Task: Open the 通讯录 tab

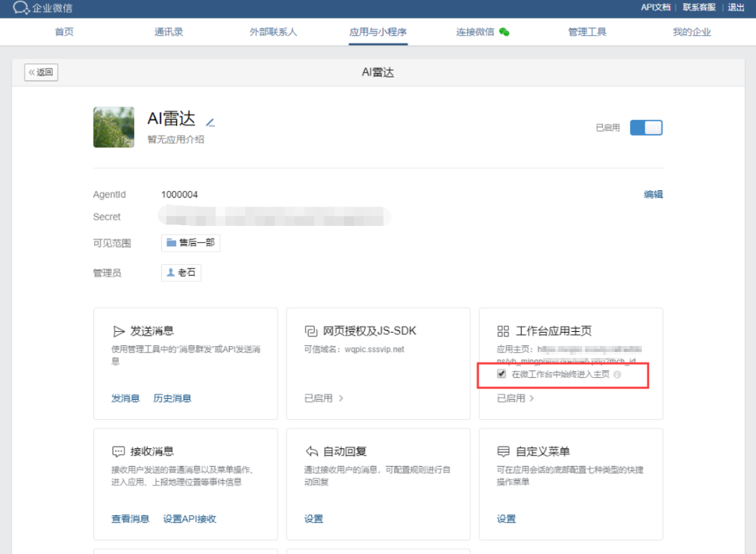Action: (169, 32)
